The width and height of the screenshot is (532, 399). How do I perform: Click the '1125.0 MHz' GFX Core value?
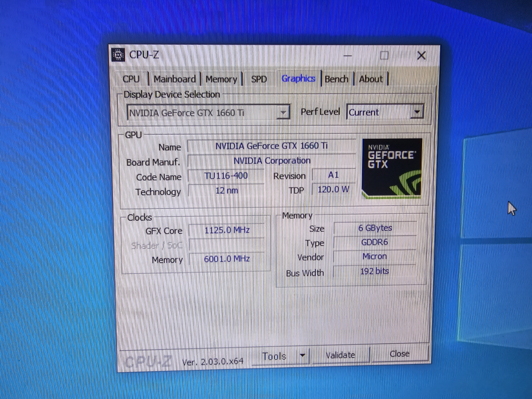[227, 230]
